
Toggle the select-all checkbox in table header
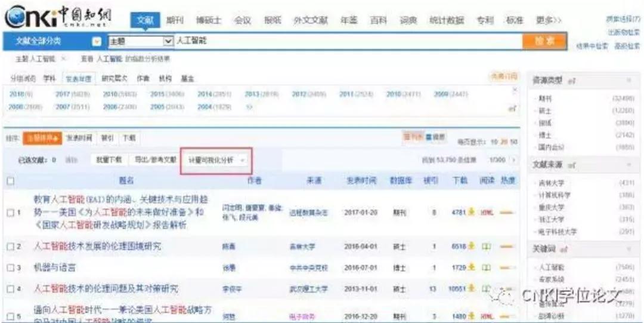click(10, 180)
